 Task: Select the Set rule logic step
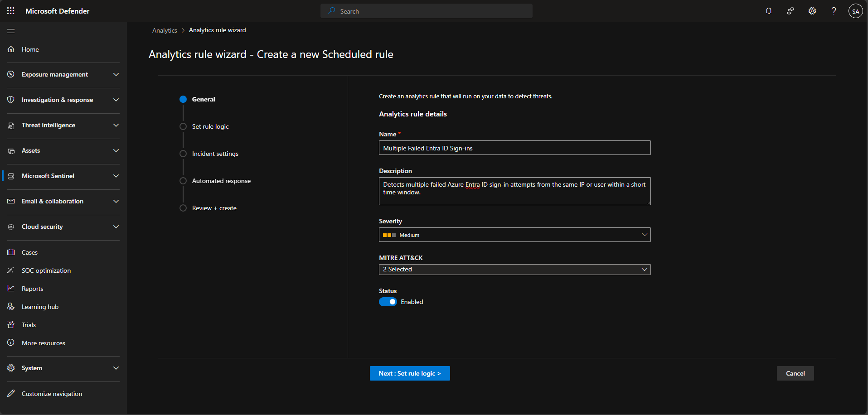click(210, 126)
